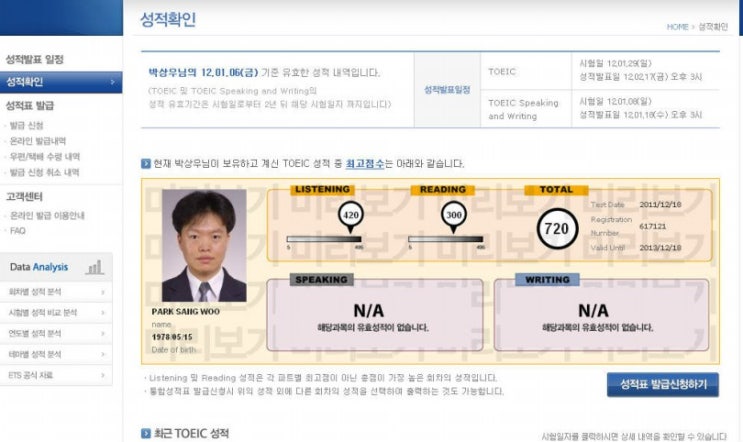Open 우편/택배 수령 내역 link
743x442 pixels.
click(45, 157)
